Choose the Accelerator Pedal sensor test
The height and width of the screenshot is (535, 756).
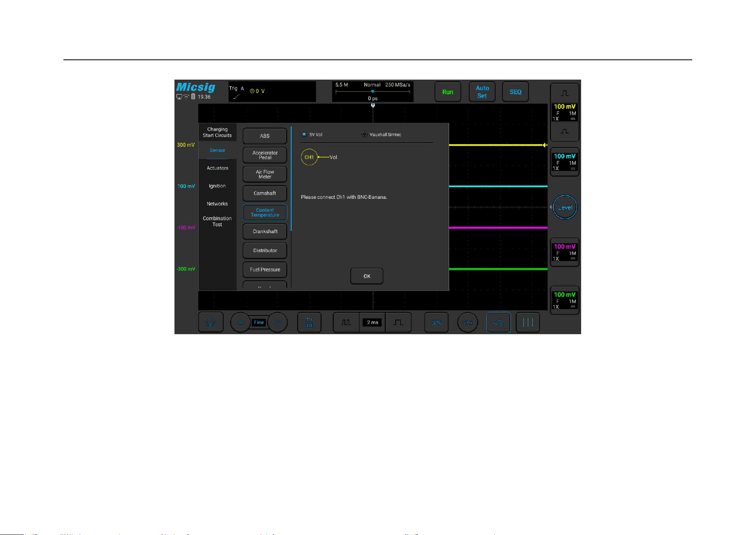pos(265,155)
